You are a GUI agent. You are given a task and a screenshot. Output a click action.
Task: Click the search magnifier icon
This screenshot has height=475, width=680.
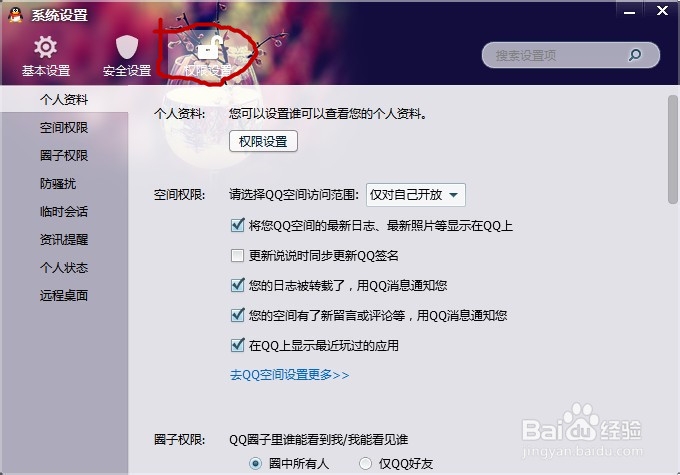click(635, 55)
